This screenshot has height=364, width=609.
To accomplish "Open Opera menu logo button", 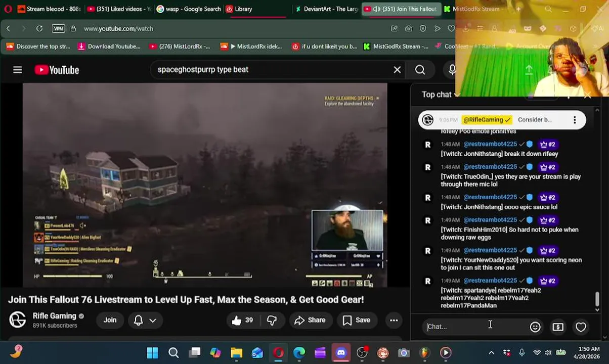I will click(x=8, y=9).
